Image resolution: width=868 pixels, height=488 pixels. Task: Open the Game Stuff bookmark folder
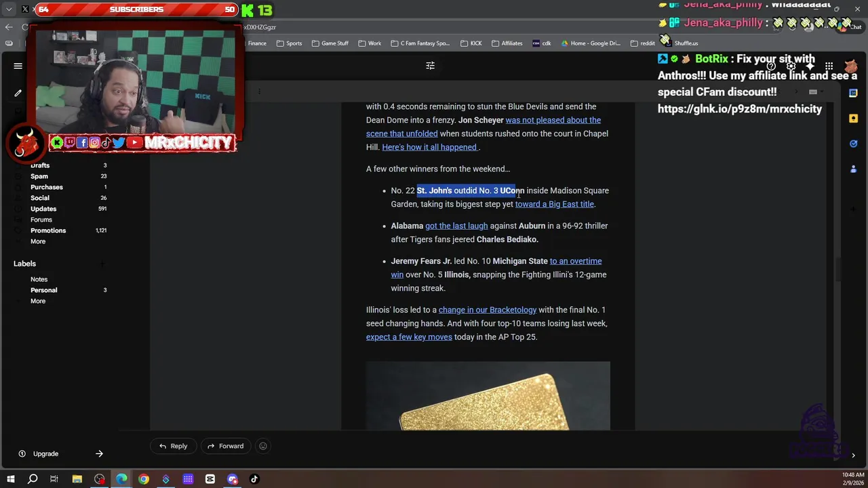330,43
